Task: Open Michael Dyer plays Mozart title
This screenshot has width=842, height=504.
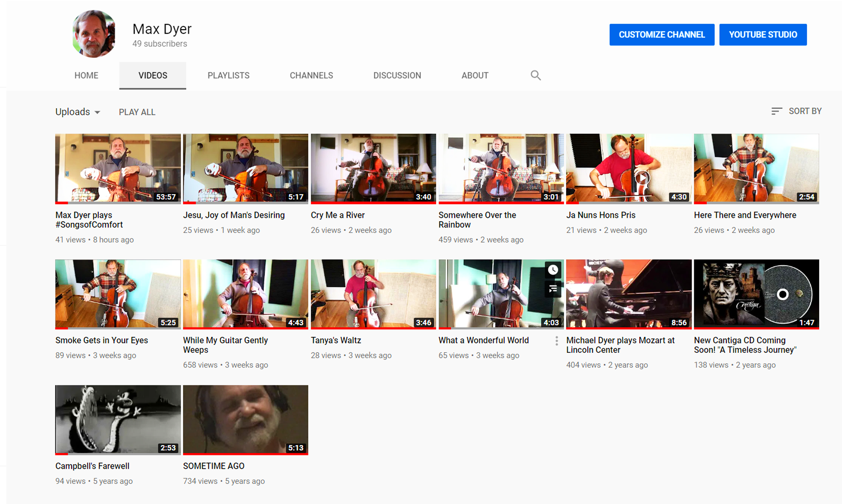Action: point(620,345)
